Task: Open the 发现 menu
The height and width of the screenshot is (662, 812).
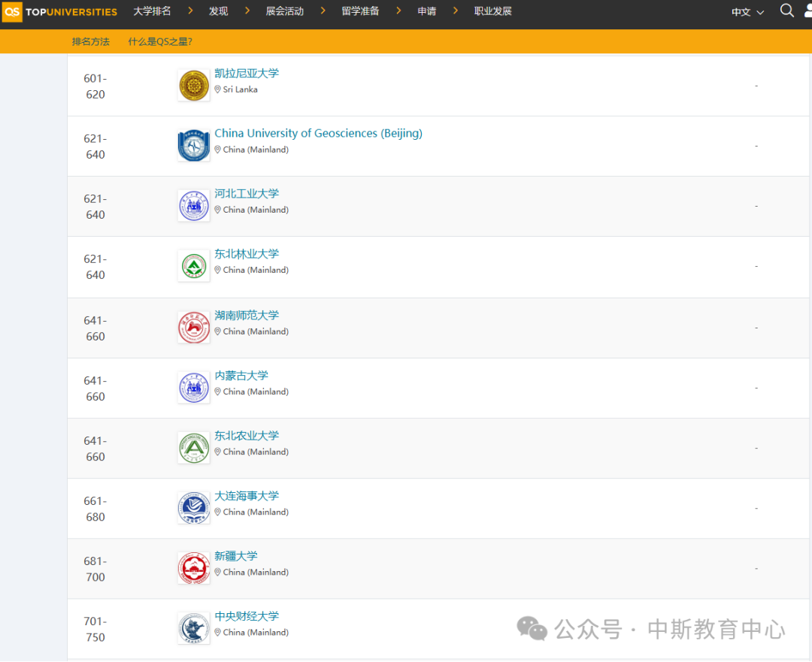Action: [219, 11]
